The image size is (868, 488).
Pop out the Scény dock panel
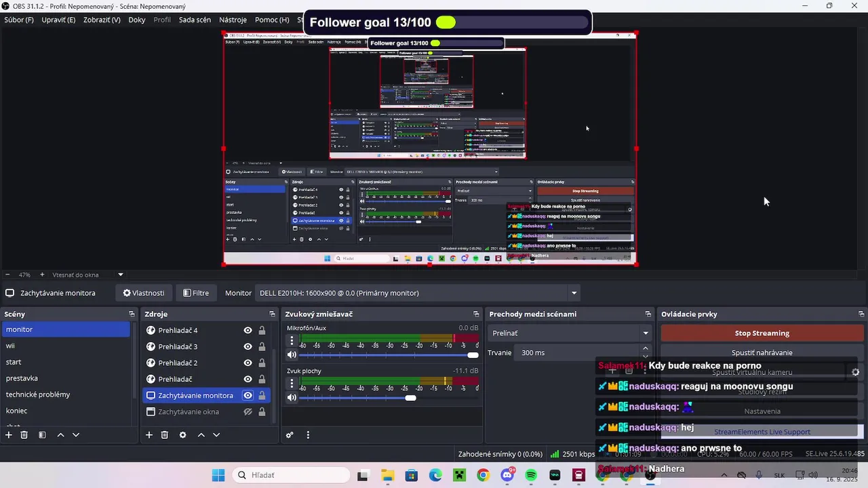click(132, 314)
